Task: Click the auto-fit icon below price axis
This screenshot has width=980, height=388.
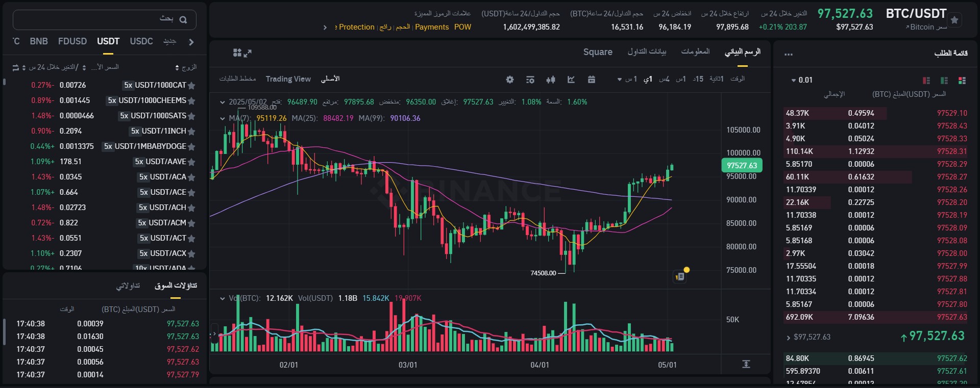Action: tap(746, 364)
